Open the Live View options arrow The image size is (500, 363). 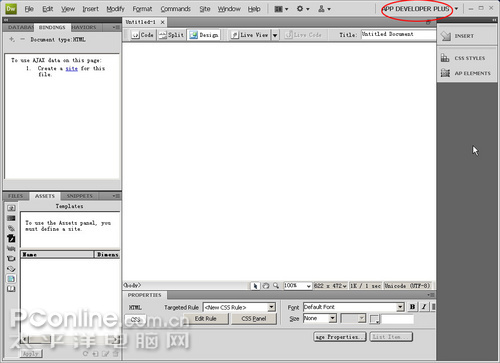coord(275,35)
